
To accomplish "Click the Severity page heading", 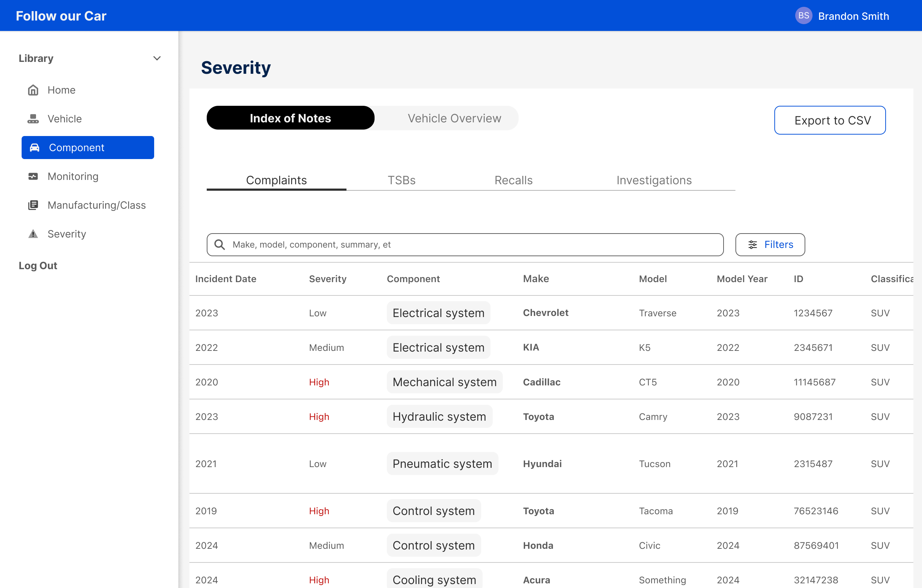I will pyautogui.click(x=236, y=68).
